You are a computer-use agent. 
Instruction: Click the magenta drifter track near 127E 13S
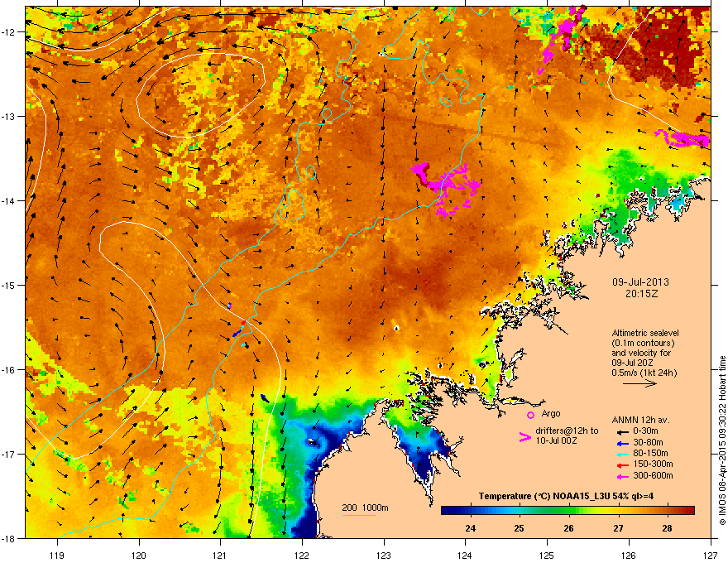click(682, 138)
